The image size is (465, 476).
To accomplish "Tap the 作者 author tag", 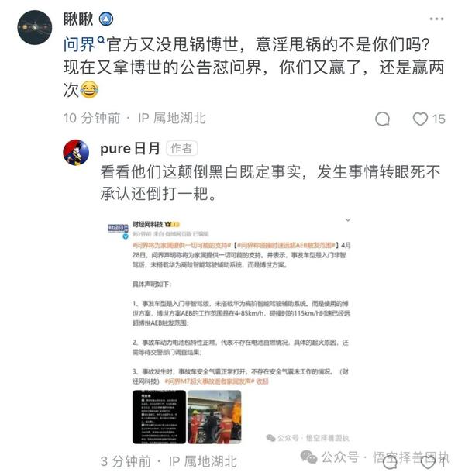I will pos(181,149).
